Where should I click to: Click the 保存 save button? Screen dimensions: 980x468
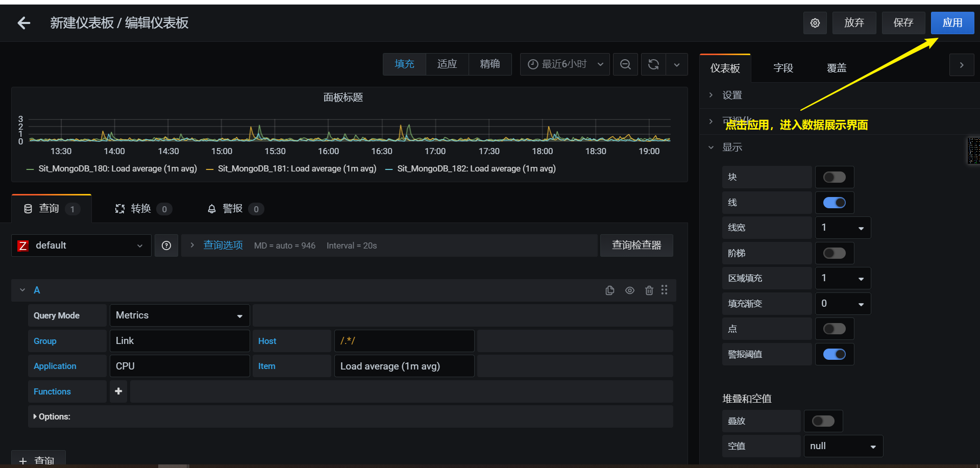click(903, 23)
